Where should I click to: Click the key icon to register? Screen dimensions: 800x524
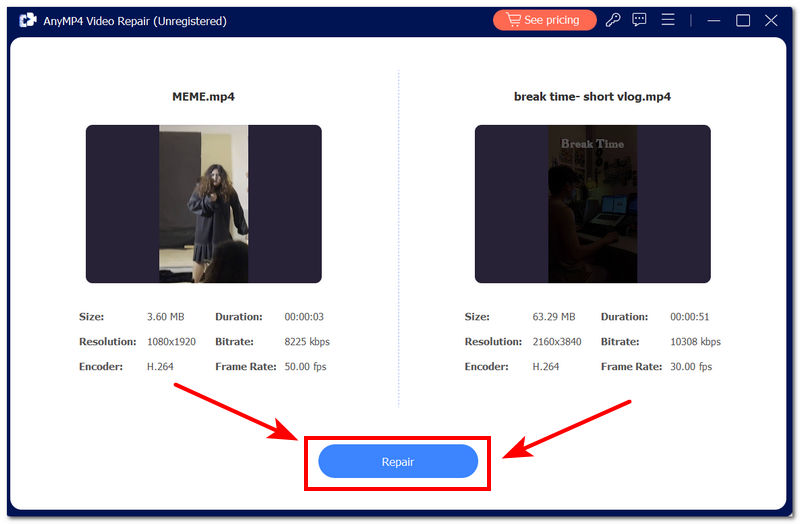click(x=614, y=20)
